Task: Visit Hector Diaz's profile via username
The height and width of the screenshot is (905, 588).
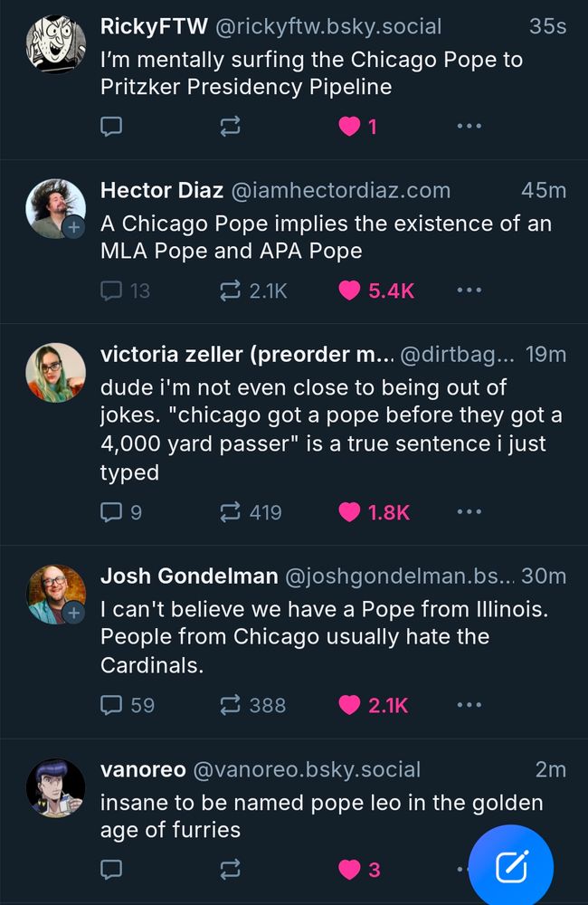Action: (344, 190)
